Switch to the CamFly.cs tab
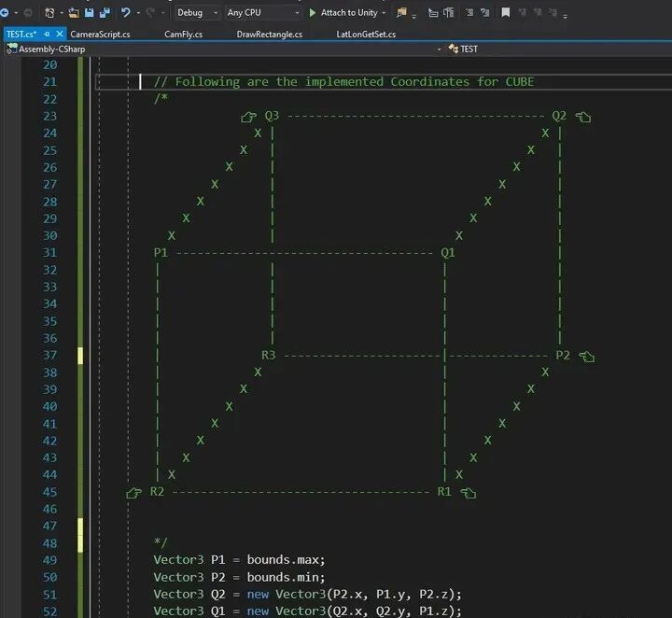This screenshot has width=672, height=618. 184,35
